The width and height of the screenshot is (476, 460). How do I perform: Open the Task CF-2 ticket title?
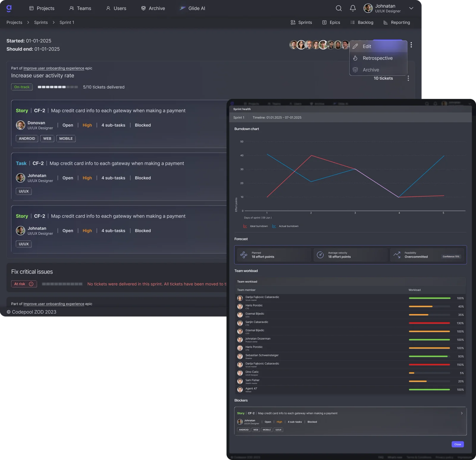pos(117,163)
